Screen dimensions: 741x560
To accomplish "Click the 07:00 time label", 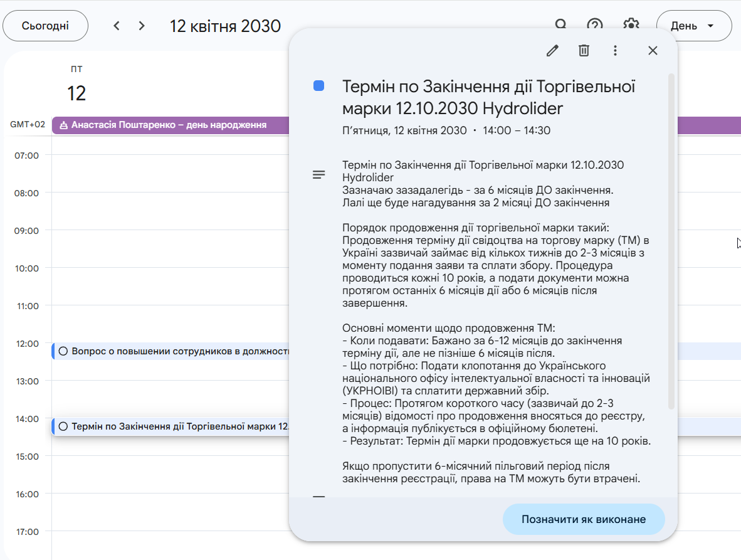I will [26, 156].
